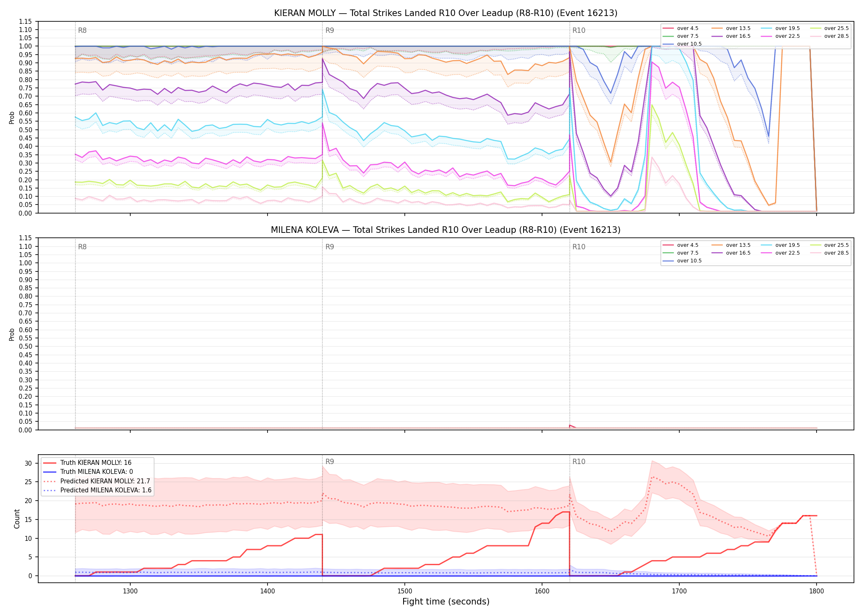Click the 1300 x-axis tick label

[x=130, y=591]
